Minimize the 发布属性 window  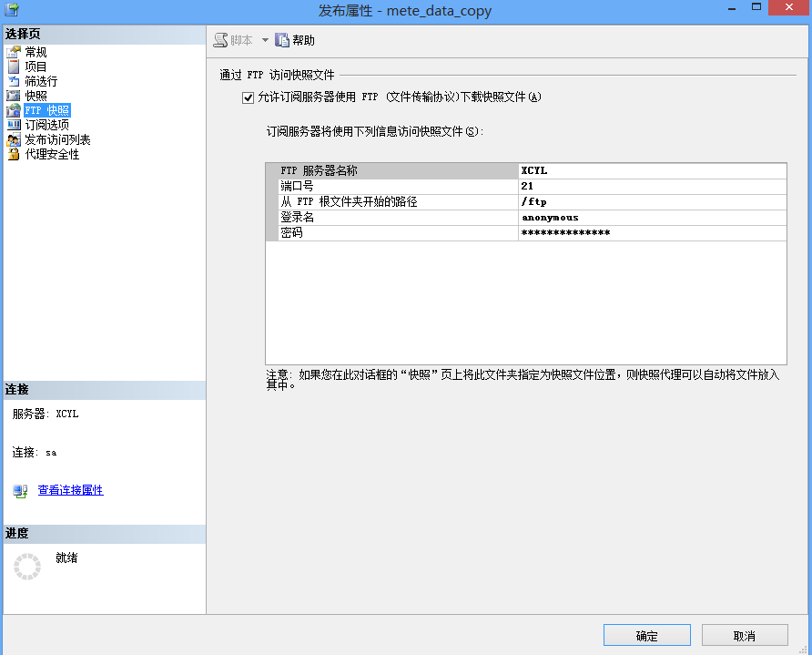pyautogui.click(x=732, y=8)
